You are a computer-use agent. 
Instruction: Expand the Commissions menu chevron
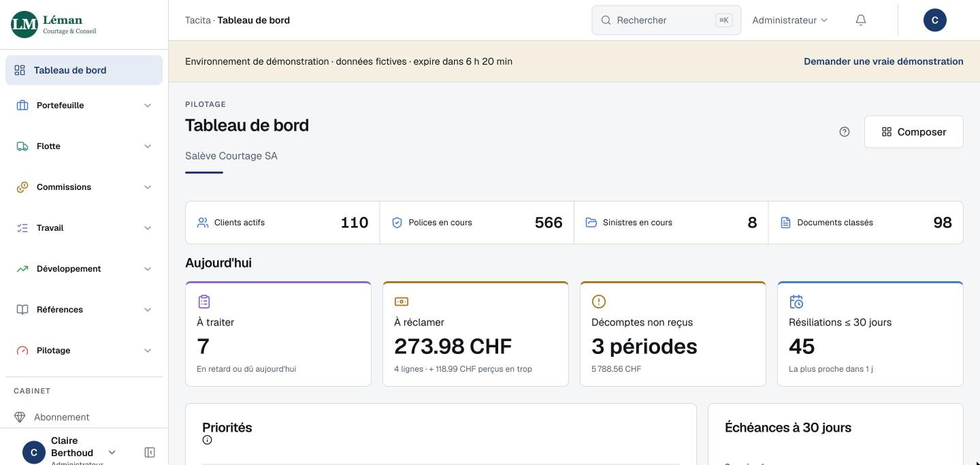(x=148, y=187)
